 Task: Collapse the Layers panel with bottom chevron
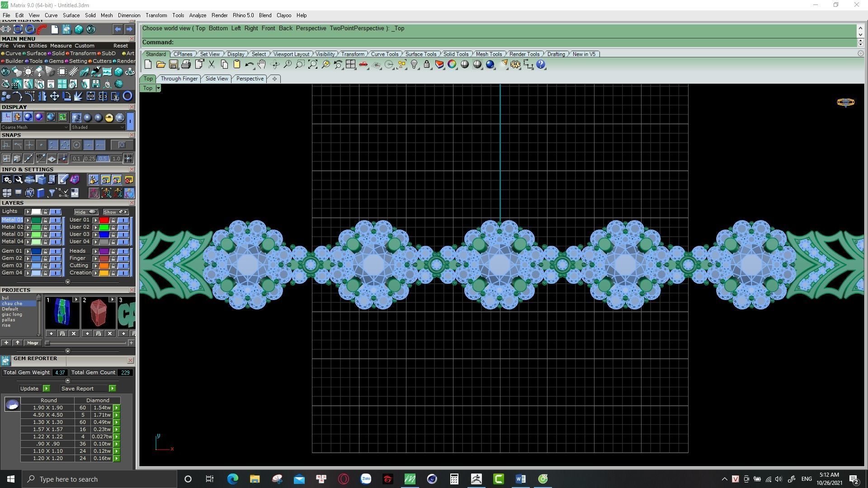(x=68, y=282)
